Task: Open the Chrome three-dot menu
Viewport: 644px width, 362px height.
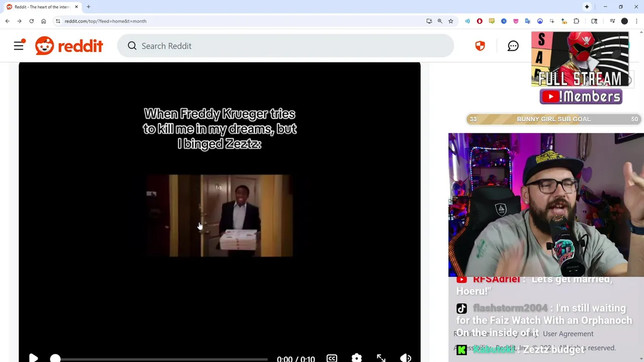Action: tap(636, 21)
